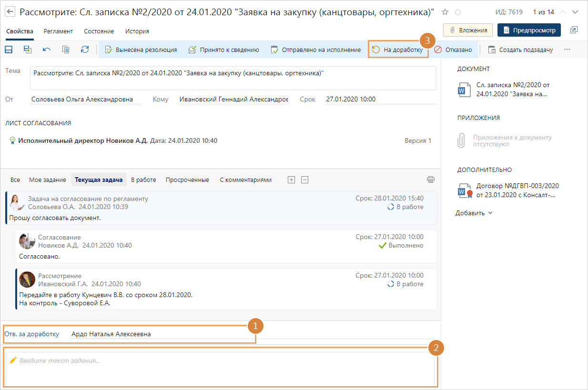Open Договор №ДГВП-003/2020 document
Viewport: 588px width, 390px height.
(517, 190)
